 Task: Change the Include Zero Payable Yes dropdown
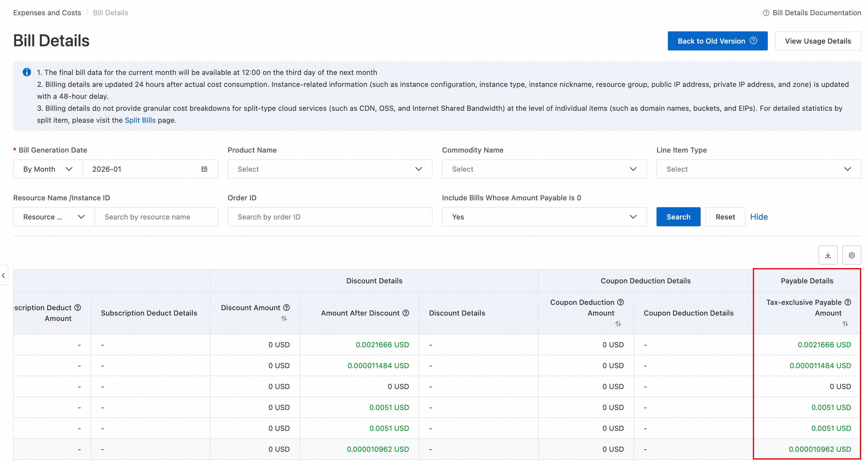click(x=544, y=216)
